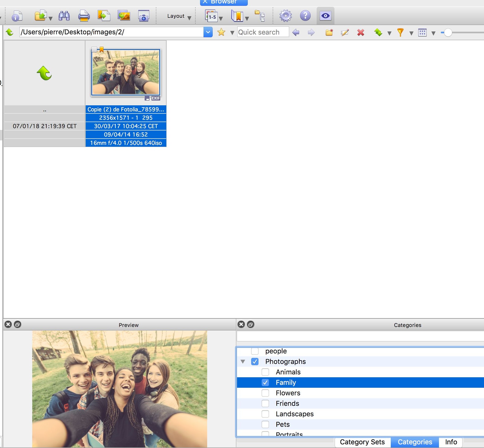484x448 pixels.
Task: Toggle the eye preview icon
Action: [325, 16]
